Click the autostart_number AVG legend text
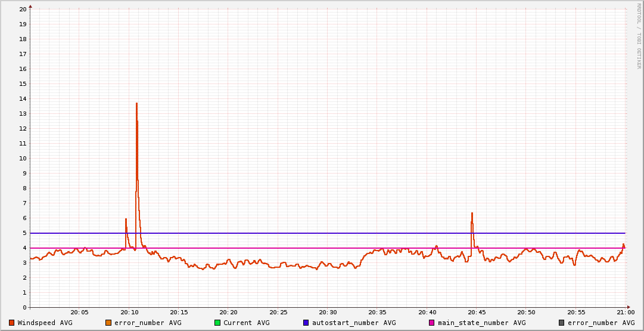The image size is (644, 331). (x=353, y=323)
